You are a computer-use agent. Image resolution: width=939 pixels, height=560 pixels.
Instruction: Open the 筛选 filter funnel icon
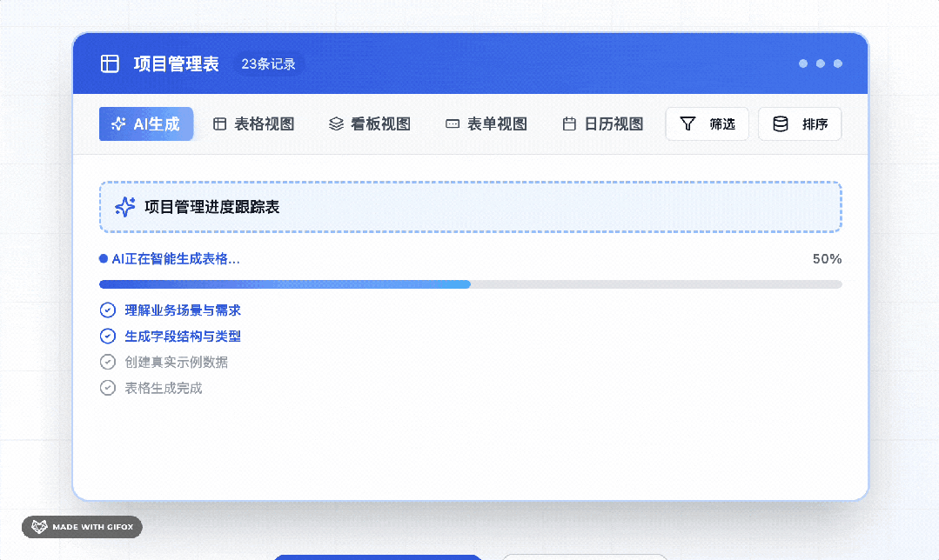point(687,123)
